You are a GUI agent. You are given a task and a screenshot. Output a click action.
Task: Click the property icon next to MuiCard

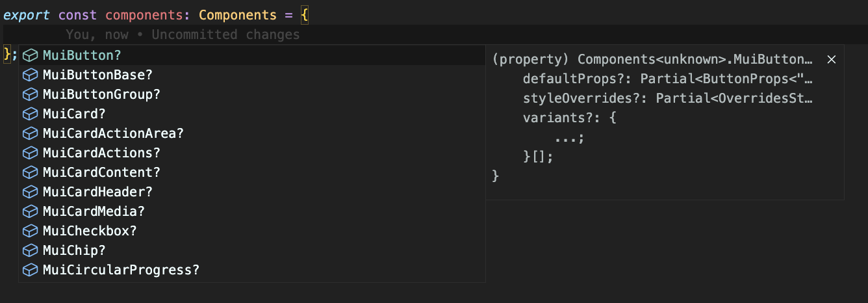coord(30,114)
